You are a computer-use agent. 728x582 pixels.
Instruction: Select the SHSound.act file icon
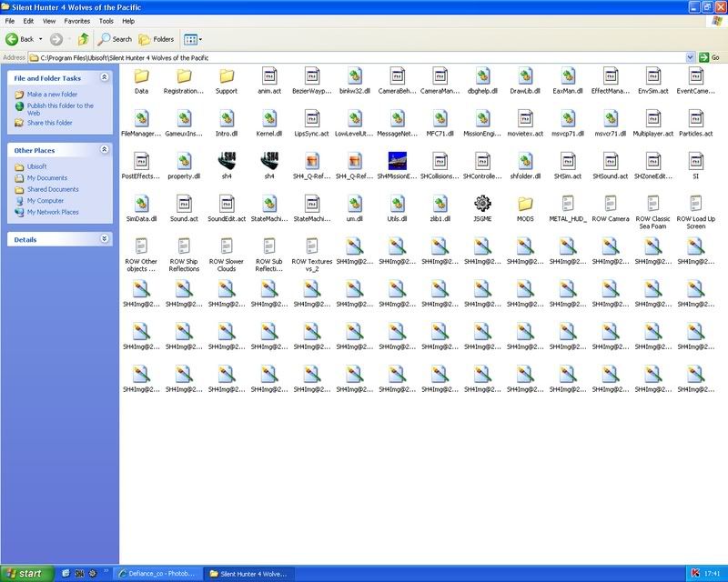coord(611,162)
